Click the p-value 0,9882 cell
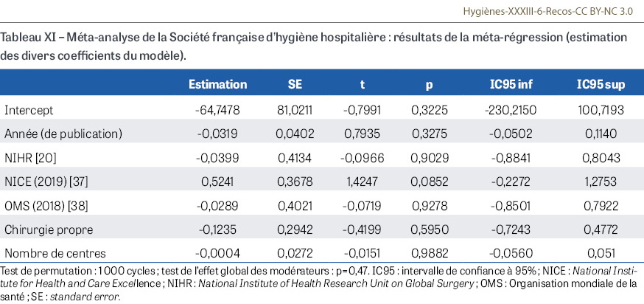 point(429,251)
